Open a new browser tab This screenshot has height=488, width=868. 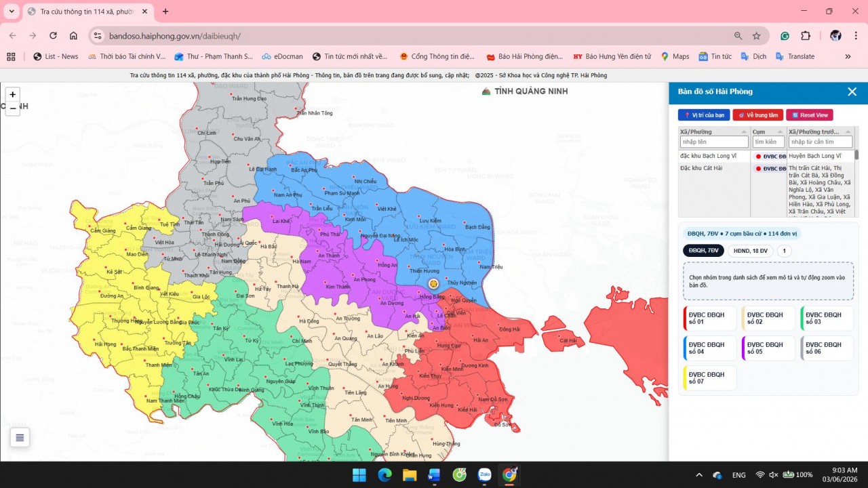tap(165, 12)
